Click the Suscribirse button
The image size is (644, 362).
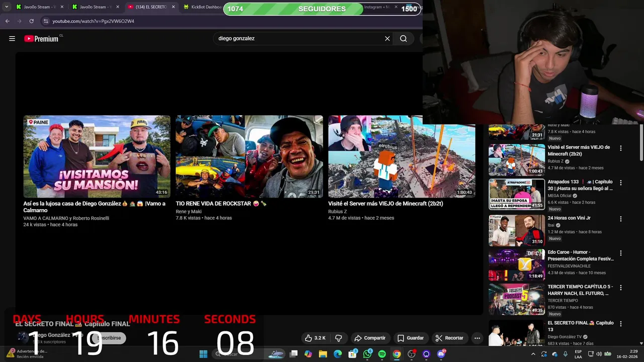[x=109, y=338]
